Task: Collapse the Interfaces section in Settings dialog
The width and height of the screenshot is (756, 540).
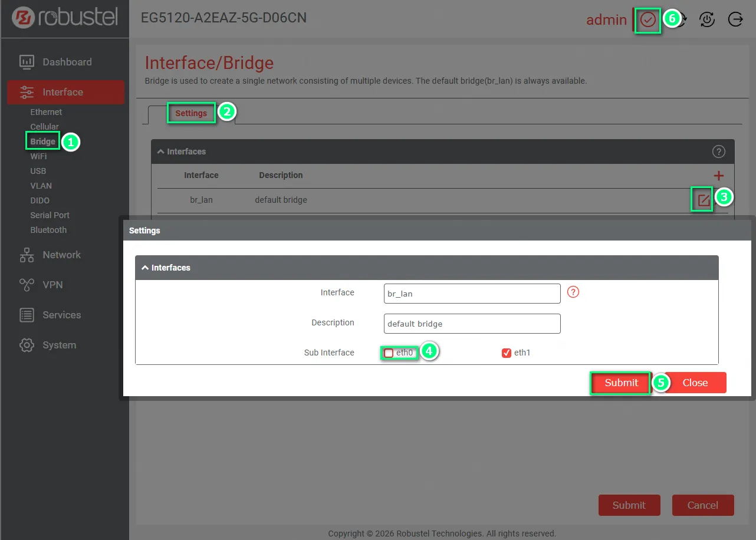Action: pos(145,268)
